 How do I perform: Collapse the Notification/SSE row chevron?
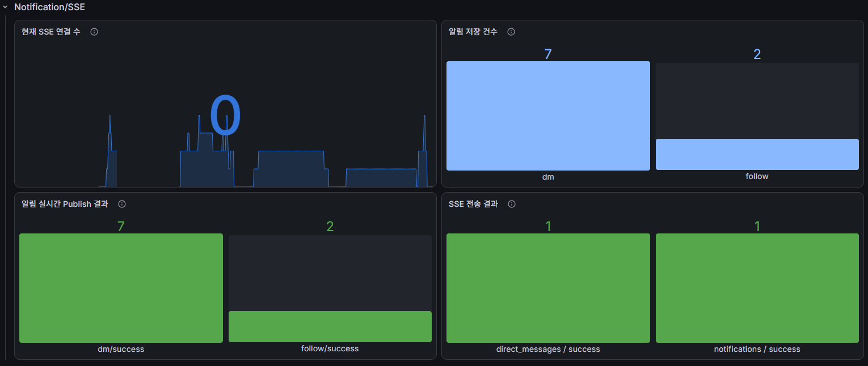(5, 7)
